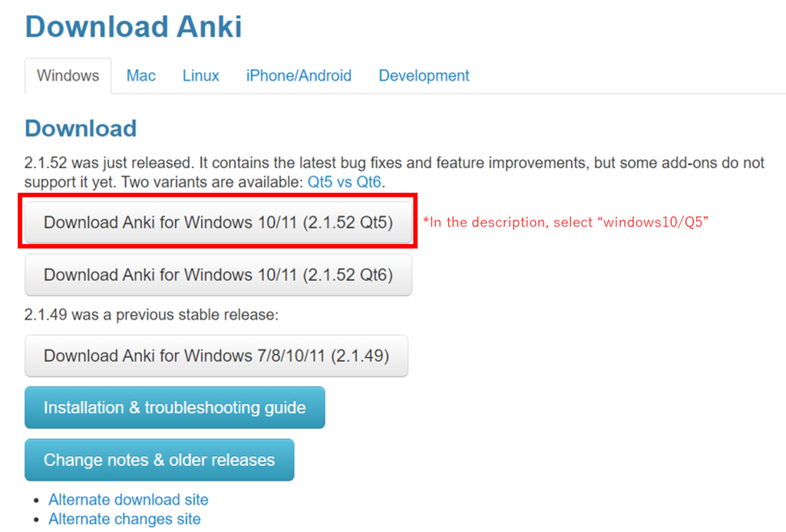
Task: View Change notes & older releases
Action: 160,460
